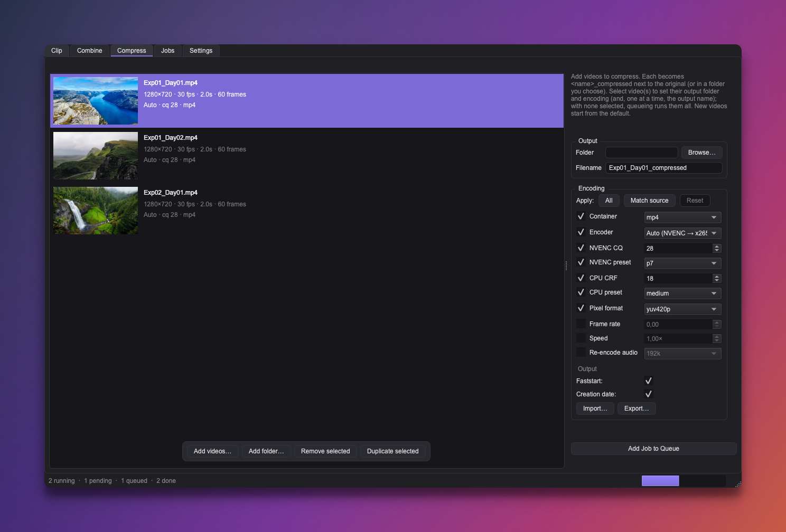Click the Speed 1,00× field
This screenshot has width=786, height=532.
click(678, 339)
